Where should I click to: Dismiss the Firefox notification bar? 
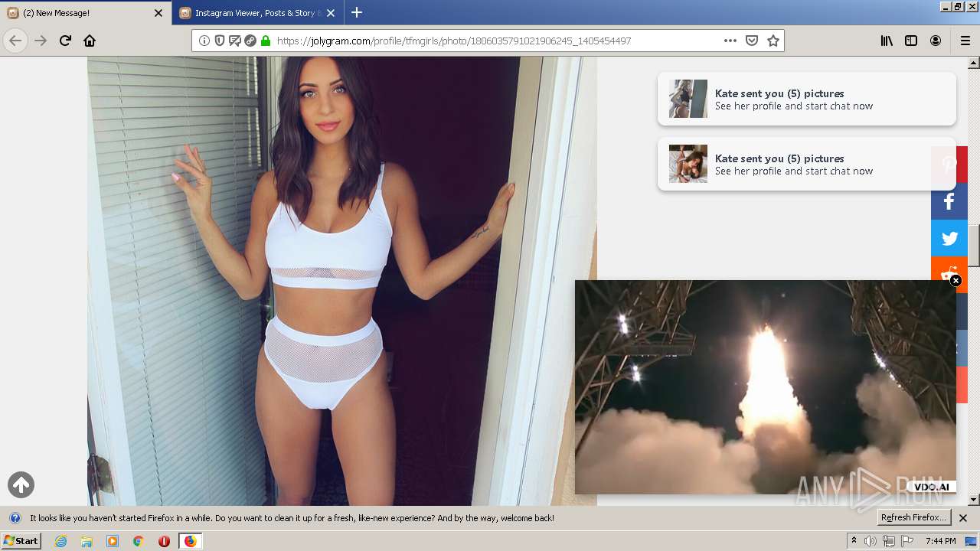[963, 518]
